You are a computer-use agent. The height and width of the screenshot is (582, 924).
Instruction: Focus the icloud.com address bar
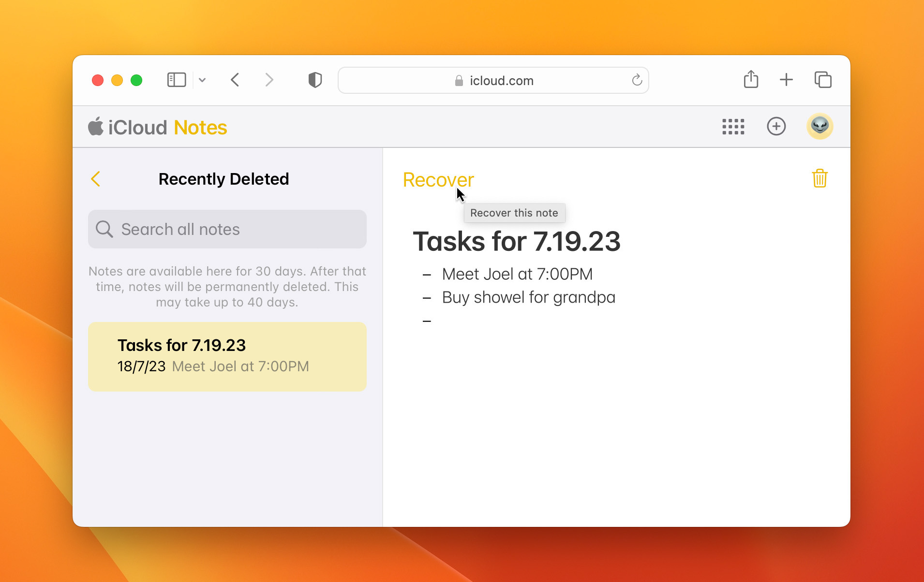[493, 80]
